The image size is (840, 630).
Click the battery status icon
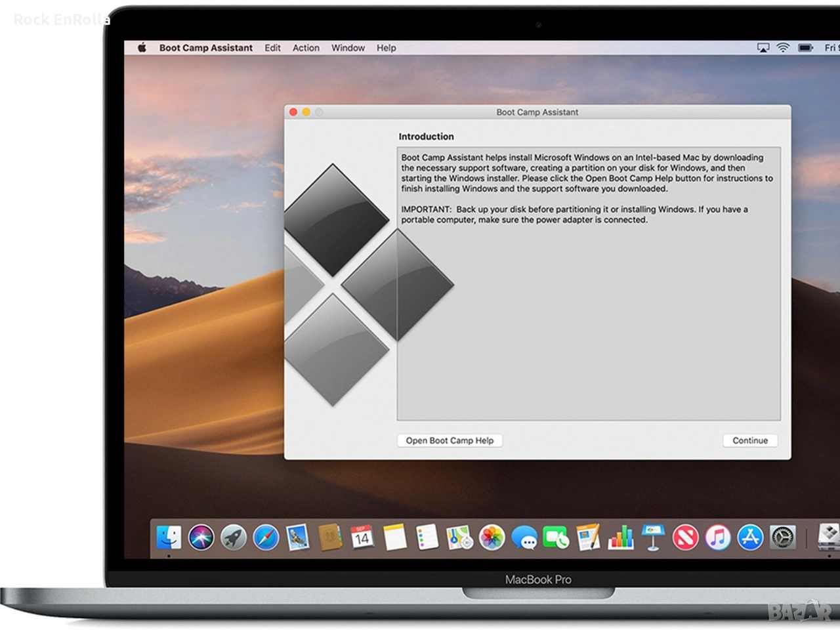(805, 48)
